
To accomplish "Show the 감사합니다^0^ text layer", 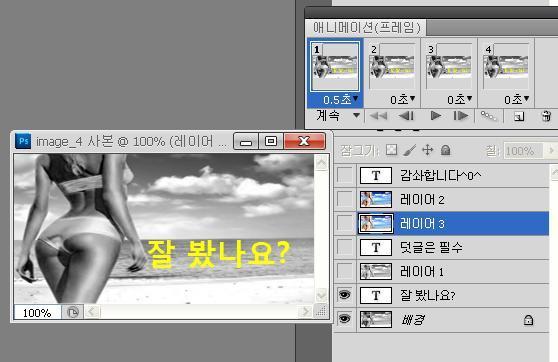I will pos(344,175).
